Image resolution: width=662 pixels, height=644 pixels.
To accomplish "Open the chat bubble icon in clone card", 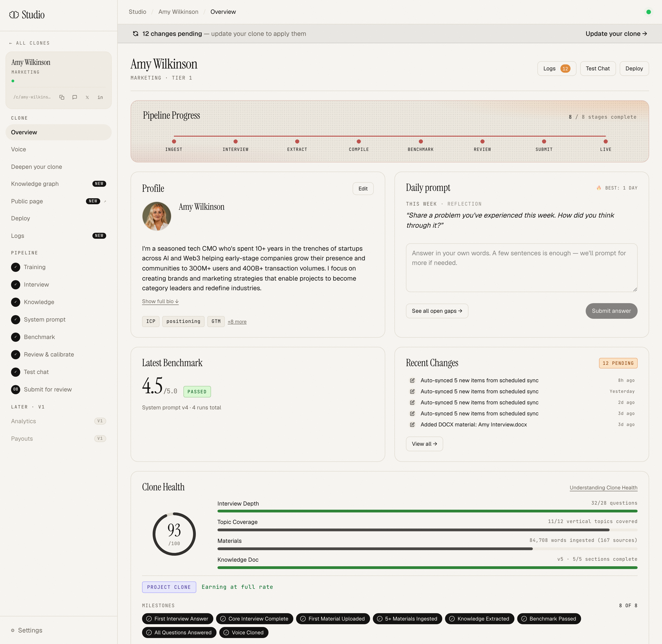I will tap(75, 98).
